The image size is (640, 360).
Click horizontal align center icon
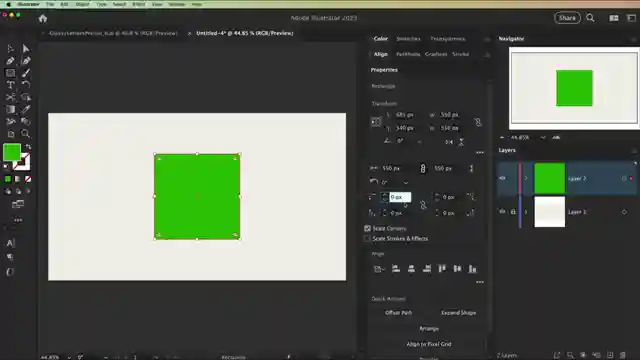pos(411,269)
